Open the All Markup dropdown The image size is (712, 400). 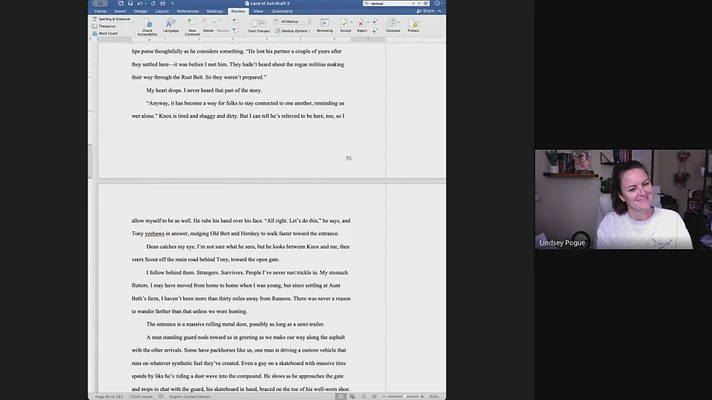(295, 21)
